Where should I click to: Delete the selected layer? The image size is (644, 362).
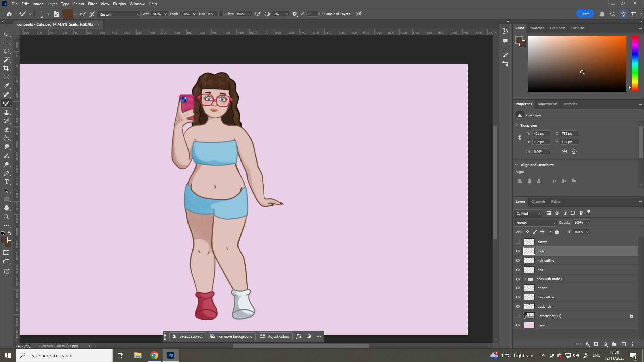coord(633,344)
